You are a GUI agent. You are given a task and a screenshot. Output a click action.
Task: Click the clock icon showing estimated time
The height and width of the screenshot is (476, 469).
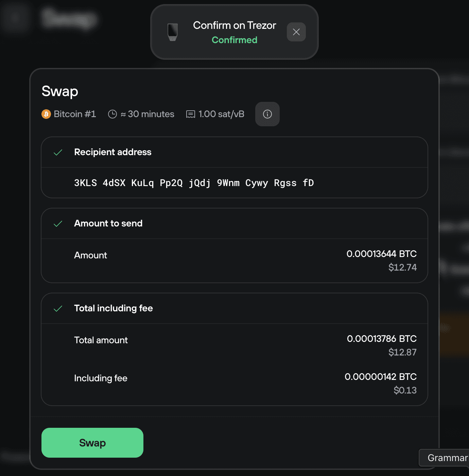113,114
